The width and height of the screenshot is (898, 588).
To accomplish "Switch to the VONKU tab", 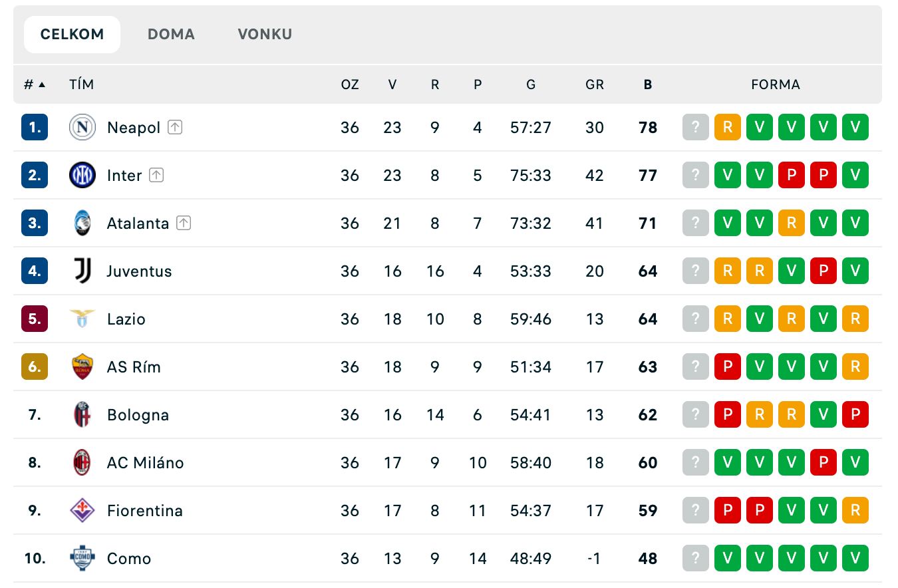I will [x=265, y=35].
